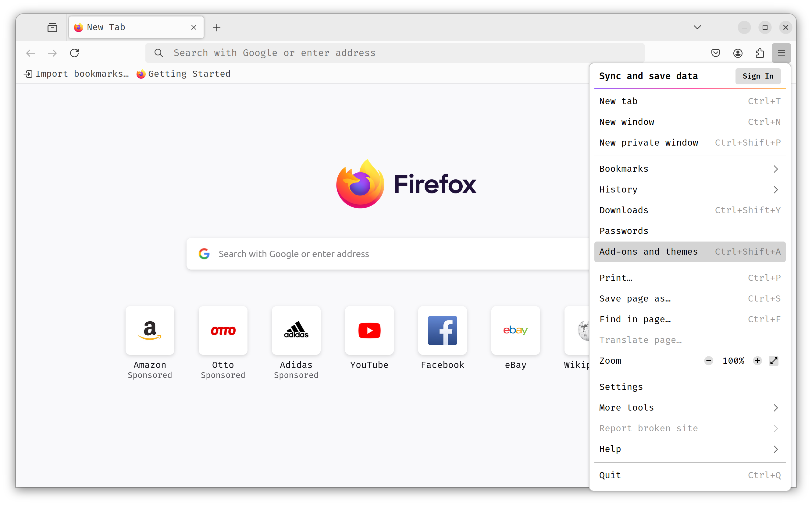
Task: Click the New Tab tab label
Action: click(106, 27)
